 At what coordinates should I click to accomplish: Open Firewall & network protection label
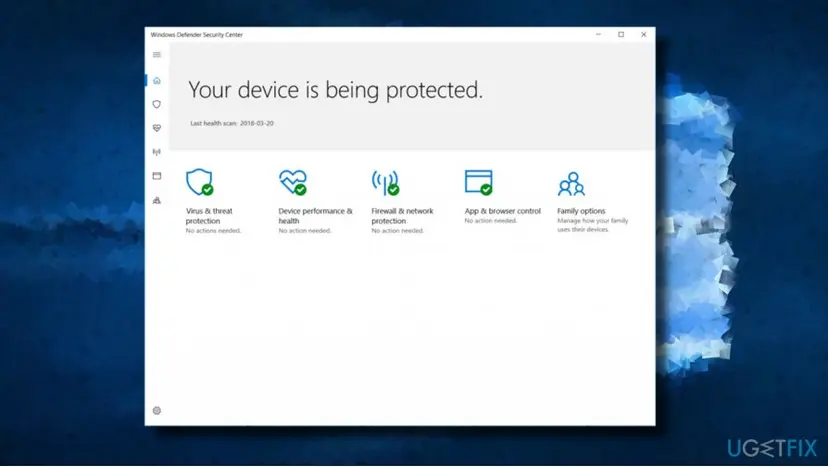point(402,216)
